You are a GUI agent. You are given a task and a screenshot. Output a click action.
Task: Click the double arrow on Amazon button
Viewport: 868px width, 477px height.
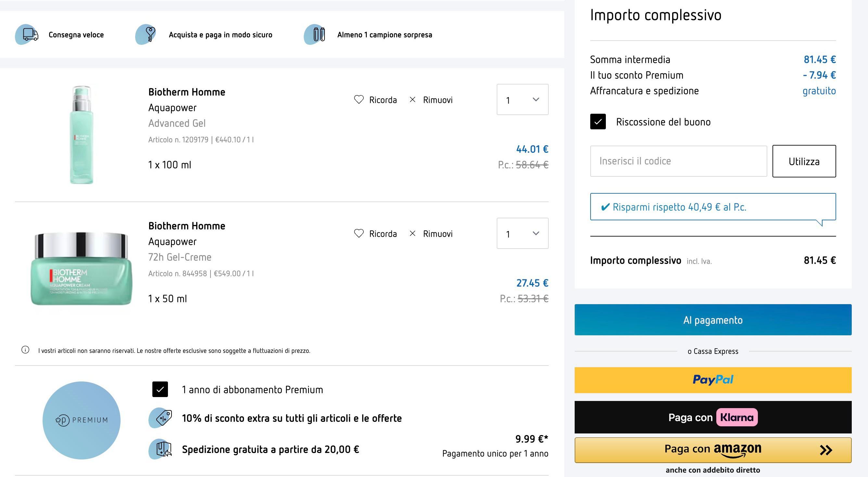coord(826,450)
